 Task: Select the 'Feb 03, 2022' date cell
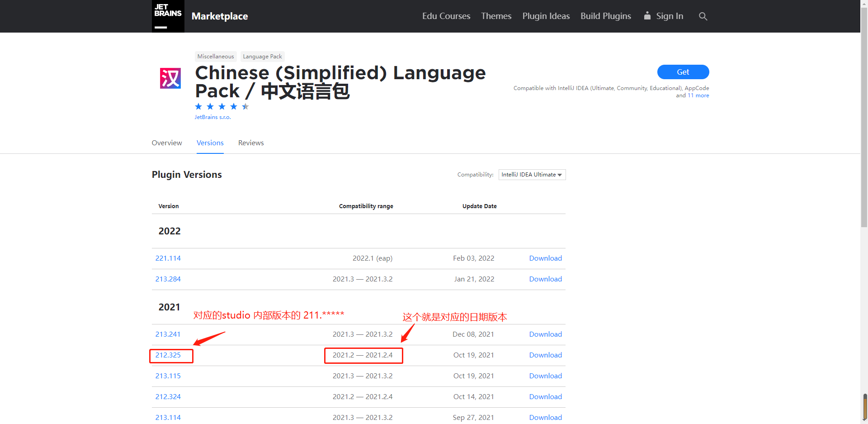click(474, 258)
